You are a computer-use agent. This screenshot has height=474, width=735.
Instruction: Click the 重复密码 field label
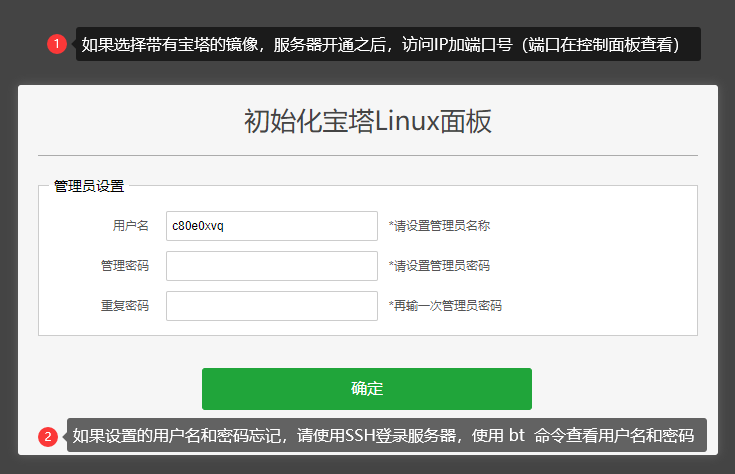point(125,306)
